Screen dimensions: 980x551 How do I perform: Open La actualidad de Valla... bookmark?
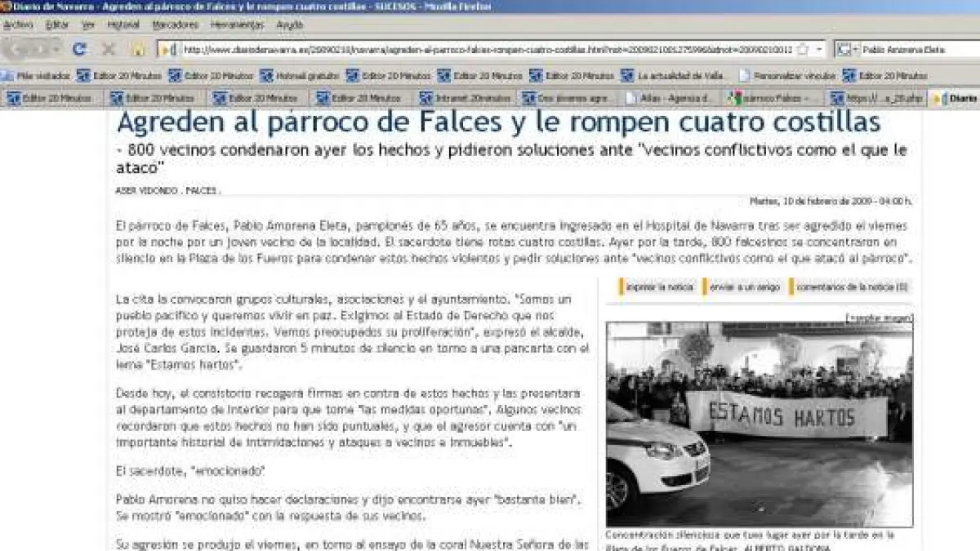tap(675, 76)
